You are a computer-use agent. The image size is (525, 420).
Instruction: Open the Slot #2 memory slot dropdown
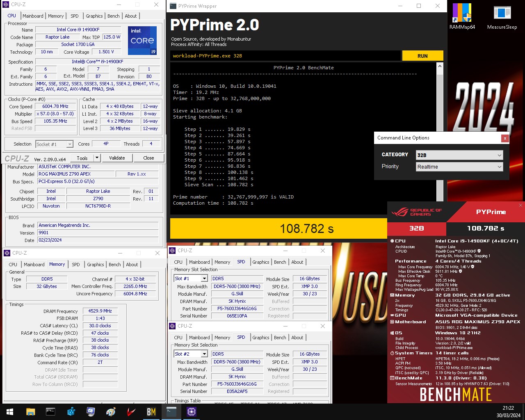(x=191, y=354)
